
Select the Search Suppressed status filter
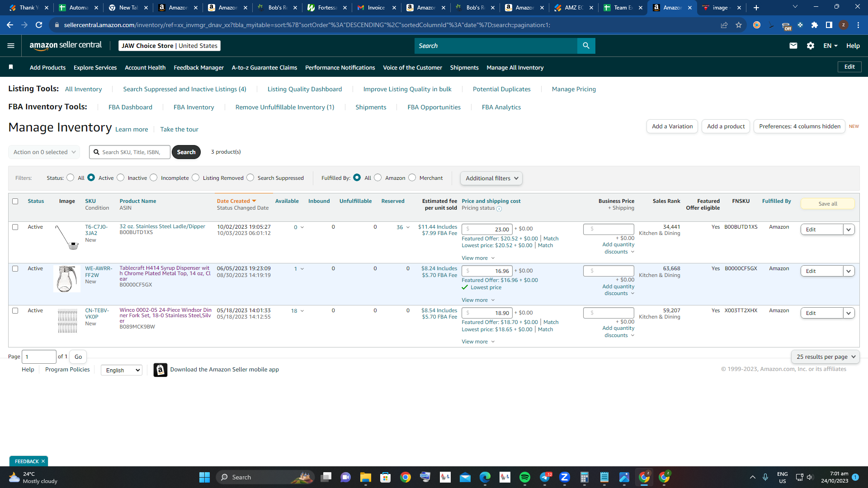(x=250, y=178)
